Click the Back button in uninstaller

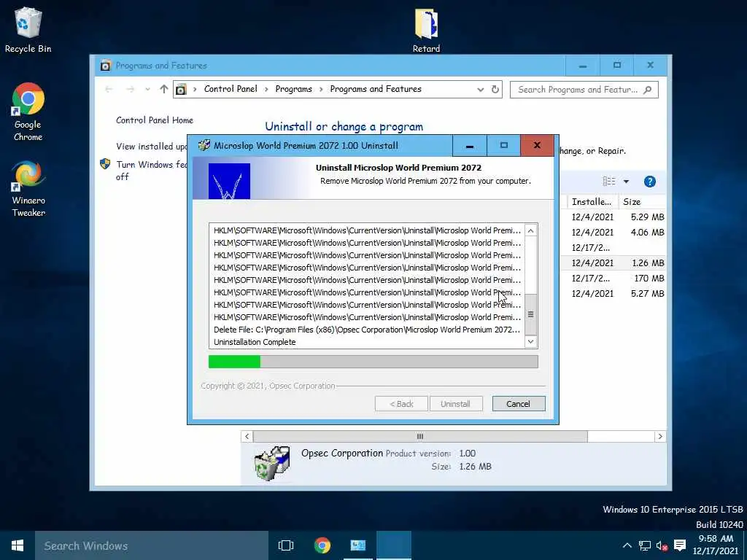[x=401, y=404]
